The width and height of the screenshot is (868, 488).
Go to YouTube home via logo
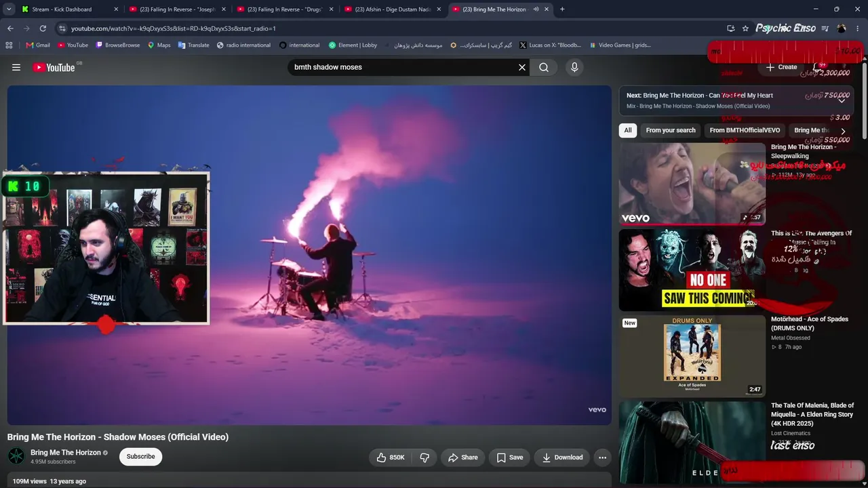[x=54, y=67]
